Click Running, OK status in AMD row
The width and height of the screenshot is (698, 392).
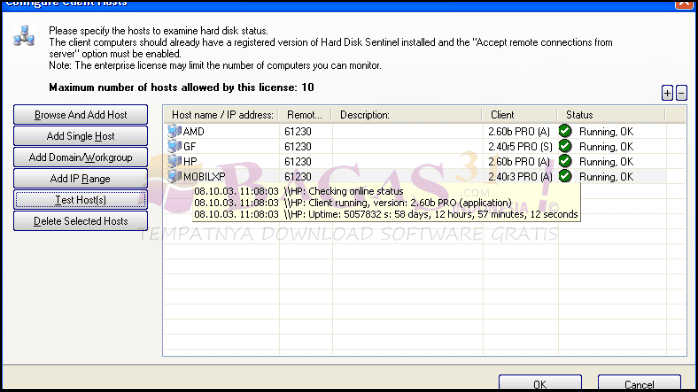606,132
